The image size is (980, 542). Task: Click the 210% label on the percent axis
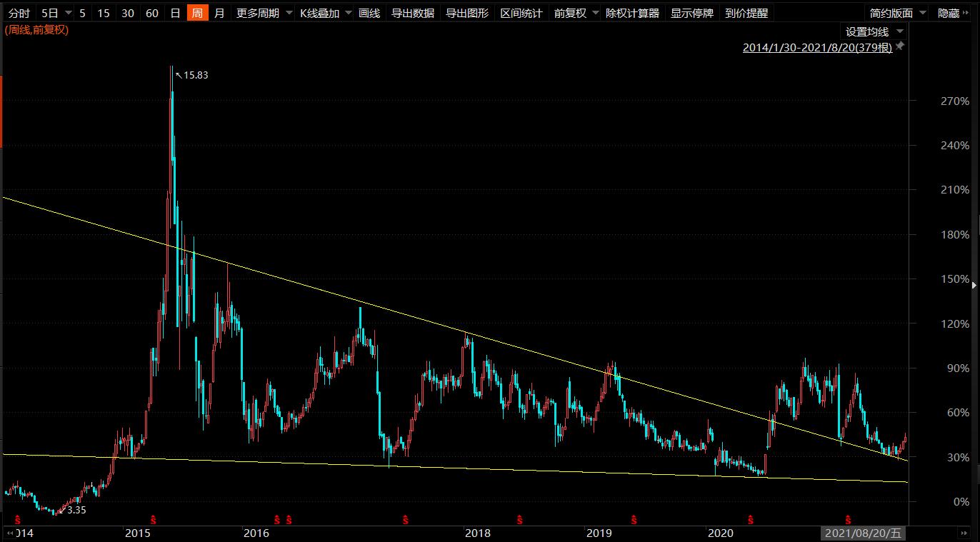pos(955,190)
